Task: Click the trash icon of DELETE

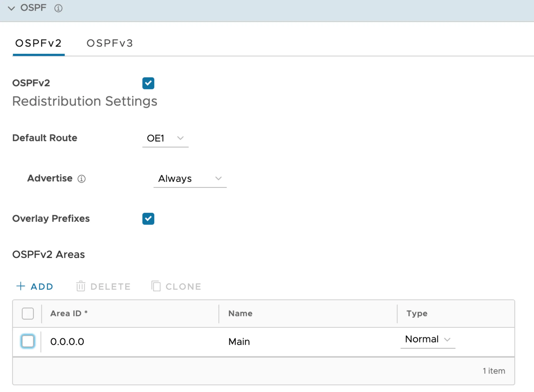Action: pos(81,286)
